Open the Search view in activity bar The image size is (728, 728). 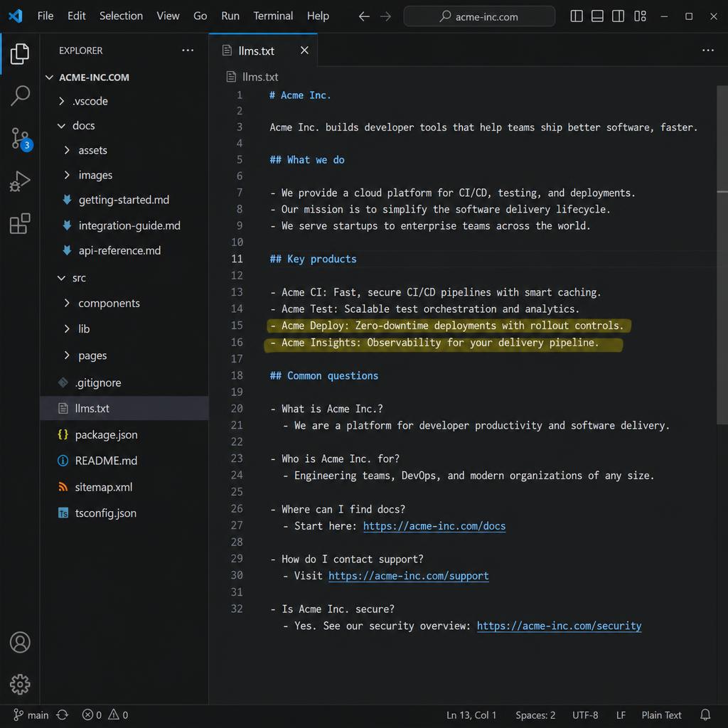tap(19, 96)
